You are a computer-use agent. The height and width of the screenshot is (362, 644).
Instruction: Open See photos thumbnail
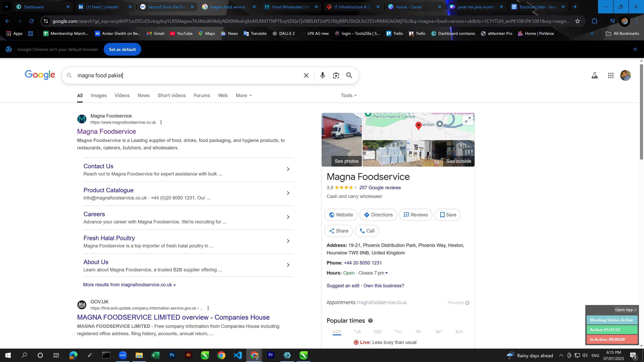pos(341,140)
